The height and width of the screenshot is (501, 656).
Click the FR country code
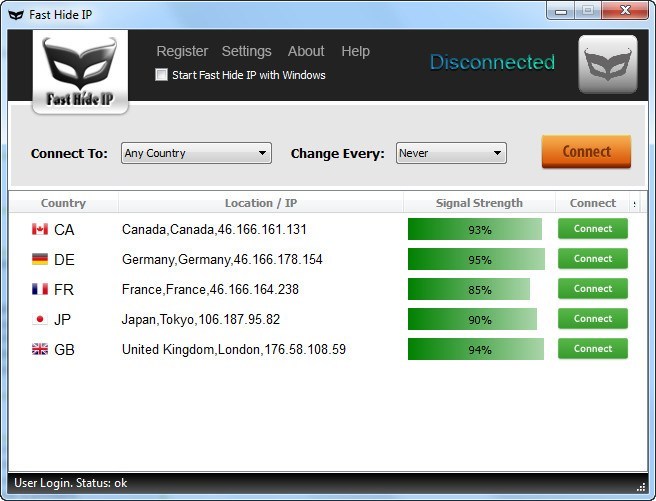64,289
